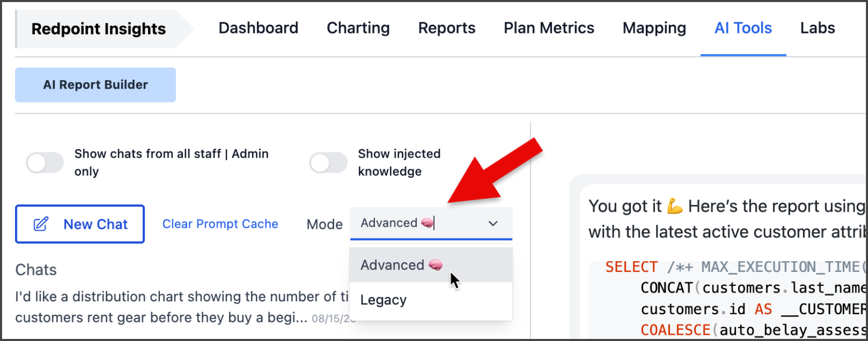This screenshot has width=868, height=341.
Task: Open the Labs tab
Action: [x=817, y=28]
